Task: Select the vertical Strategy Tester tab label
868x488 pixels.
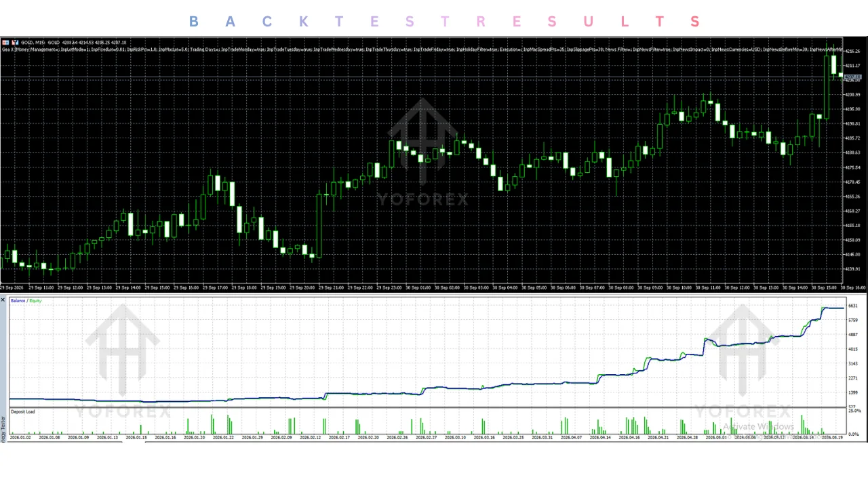Action: 3,430
